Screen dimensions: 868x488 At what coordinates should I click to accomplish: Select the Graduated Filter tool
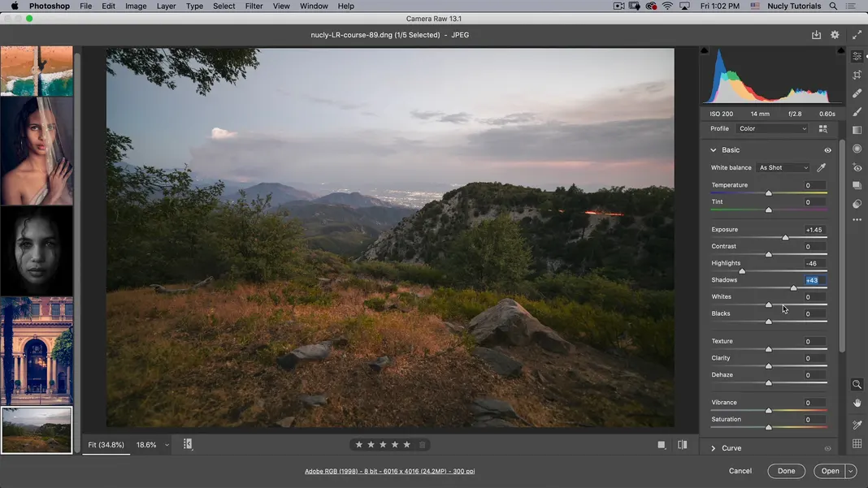click(857, 130)
